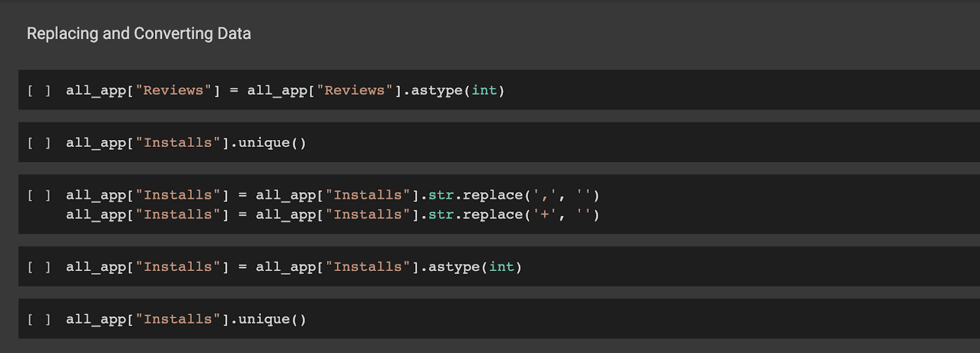Run the Reviews astype(int) cell
980x353 pixels.
[39, 91]
